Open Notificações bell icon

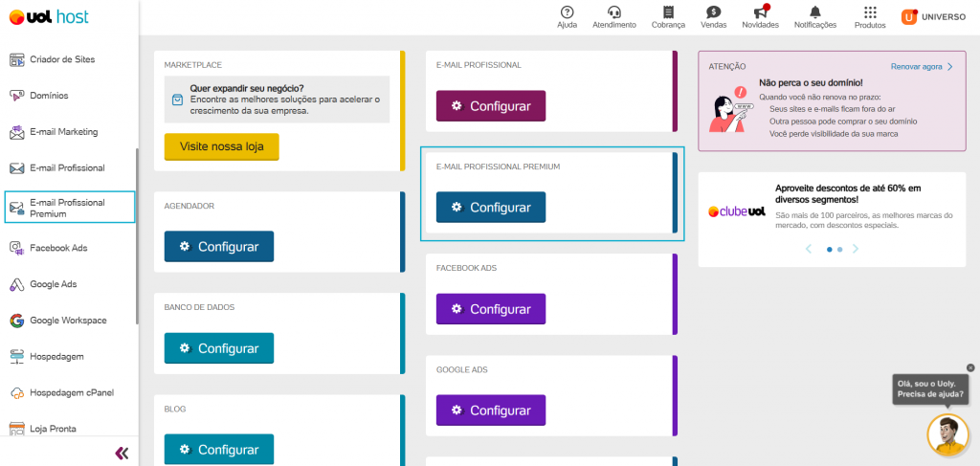[815, 12]
